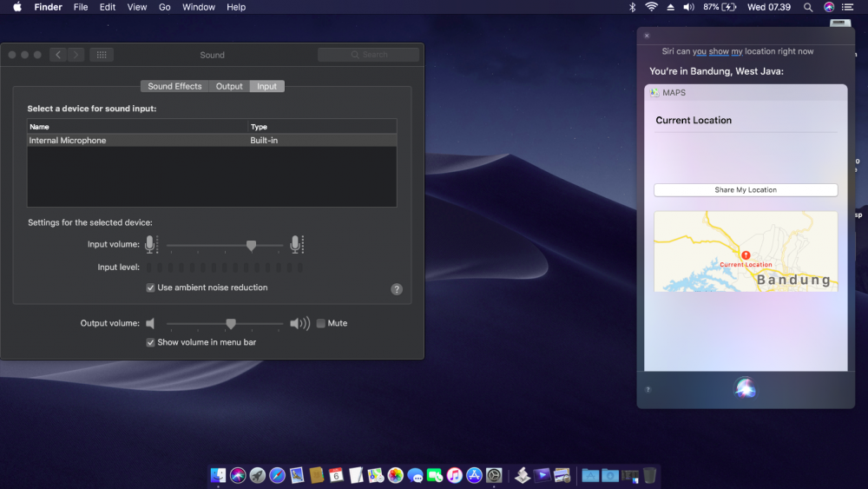Viewport: 868px width, 489px height.
Task: Click volume speaker icon in menu bar
Action: (688, 7)
